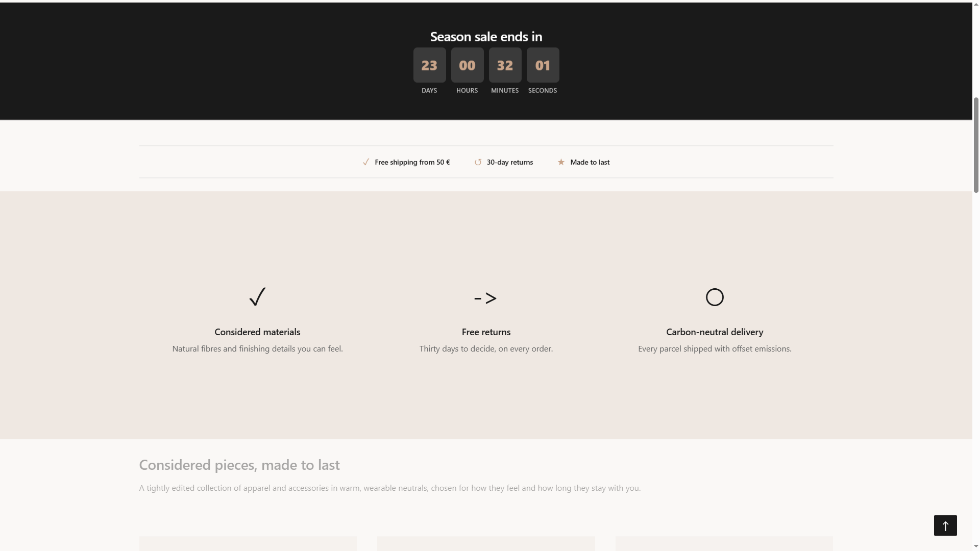The height and width of the screenshot is (551, 980).
Task: Click the days countdown tile showing 23
Action: (x=429, y=65)
